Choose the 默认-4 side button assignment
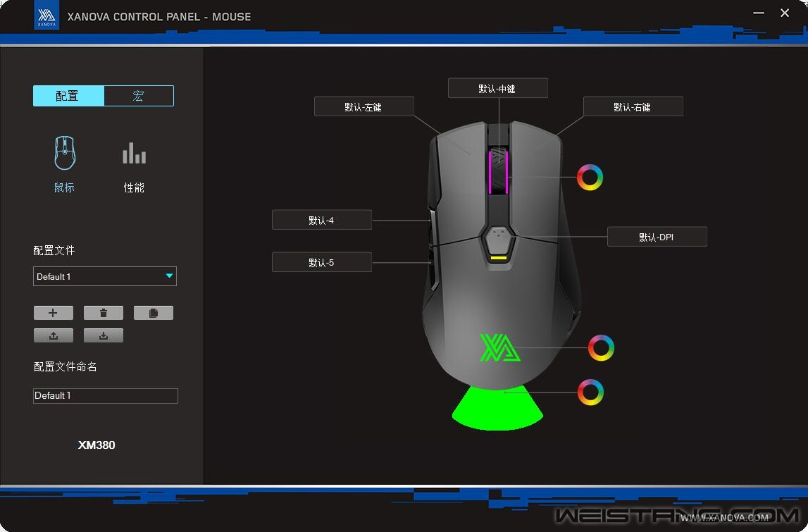This screenshot has height=532, width=808. pos(321,221)
